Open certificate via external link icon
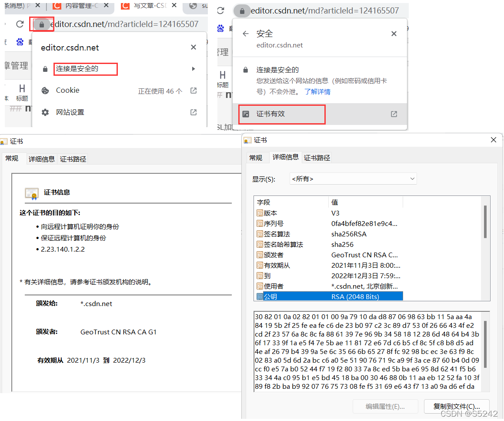Screen dimensions: 504x421 394,114
